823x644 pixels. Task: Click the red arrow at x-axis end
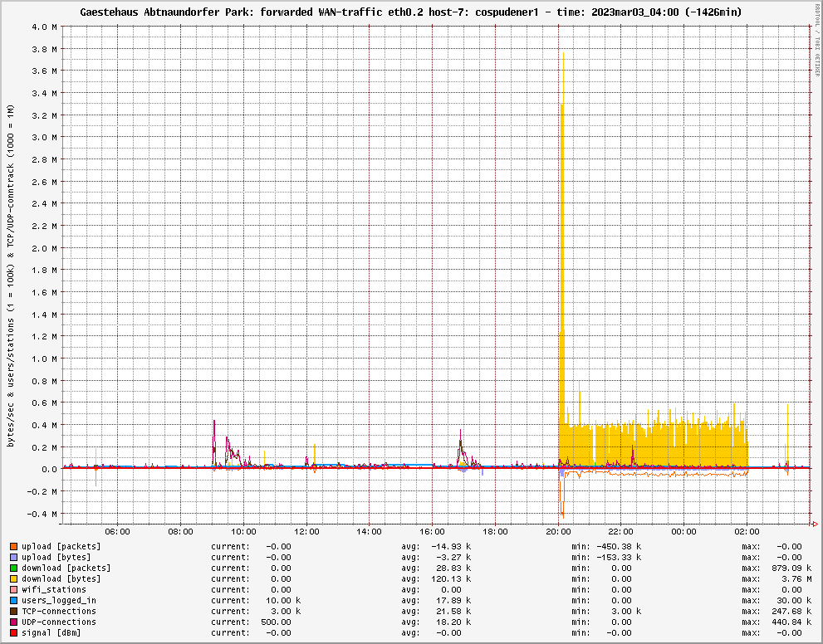(816, 524)
